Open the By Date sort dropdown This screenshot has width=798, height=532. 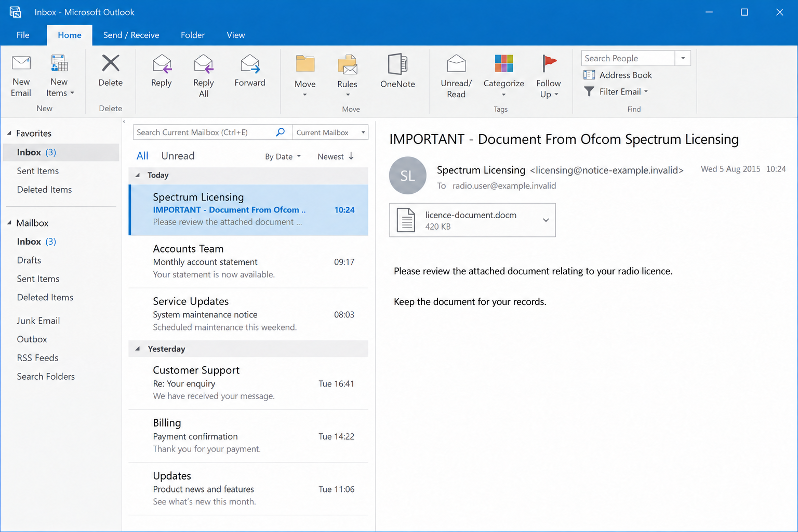pos(283,156)
